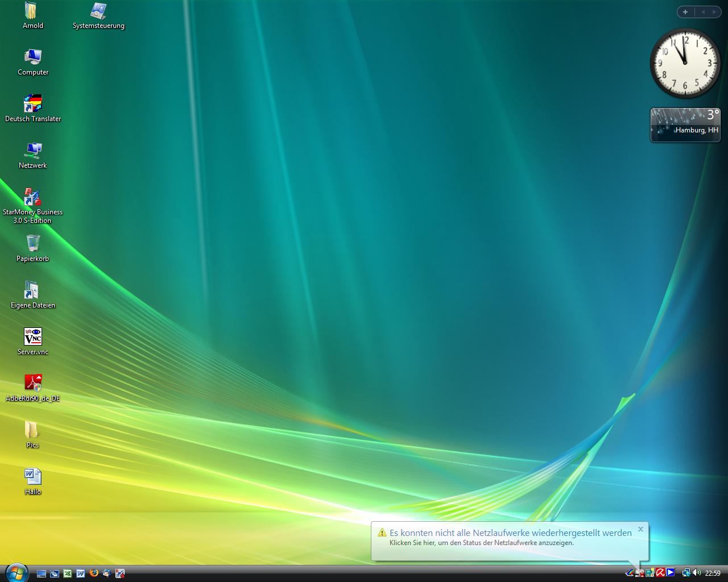This screenshot has width=728, height=582.
Task: Open the Arnold user folder icon
Action: (x=32, y=16)
